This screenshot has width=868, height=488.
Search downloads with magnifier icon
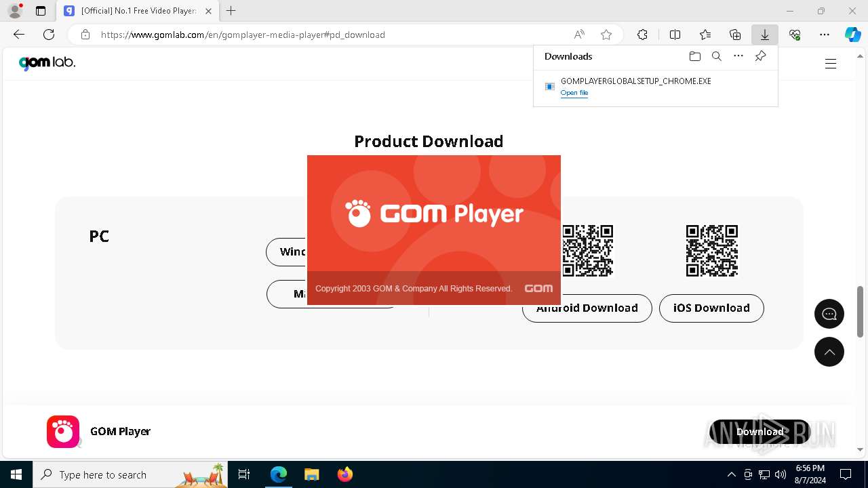[717, 56]
